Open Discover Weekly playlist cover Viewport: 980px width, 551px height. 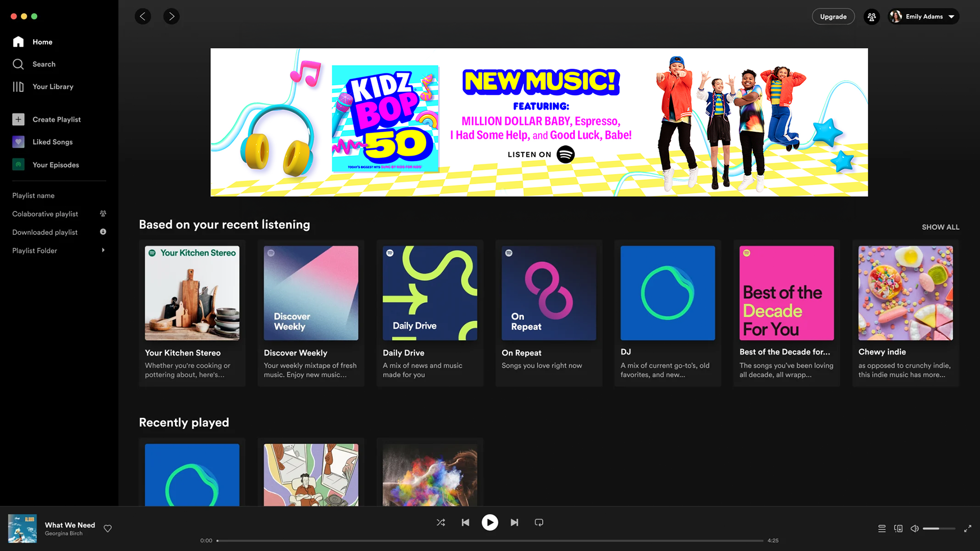click(311, 293)
